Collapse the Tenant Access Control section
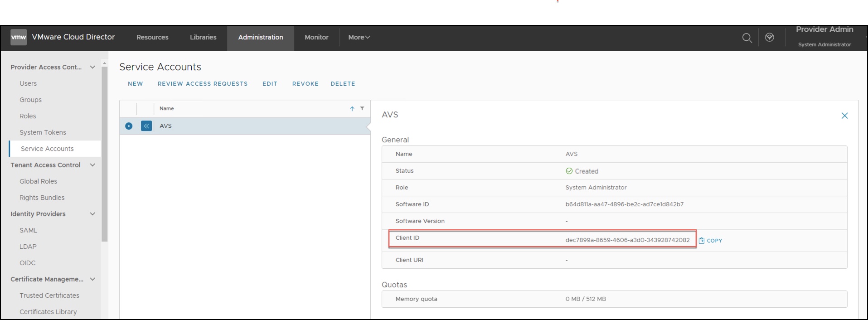 [92, 165]
